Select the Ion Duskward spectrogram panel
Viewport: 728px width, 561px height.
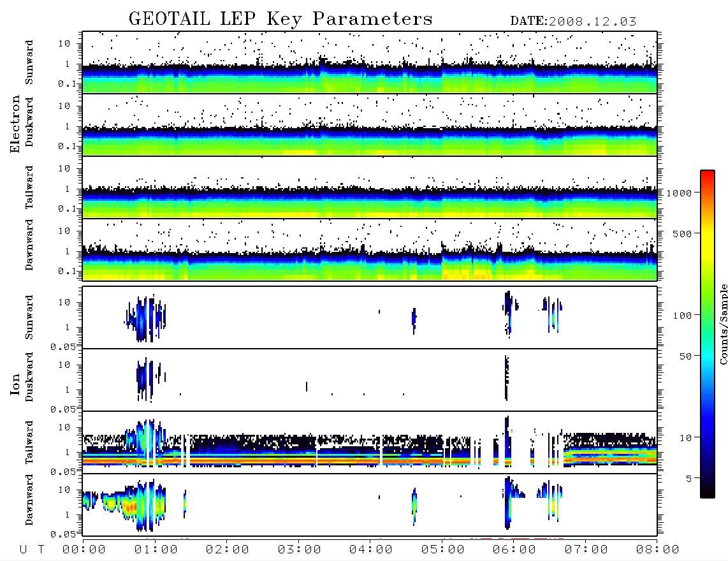coord(370,380)
